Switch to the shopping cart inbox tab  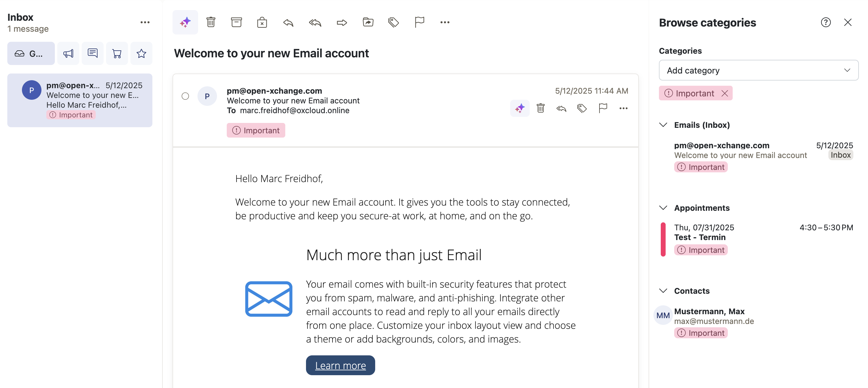point(117,53)
